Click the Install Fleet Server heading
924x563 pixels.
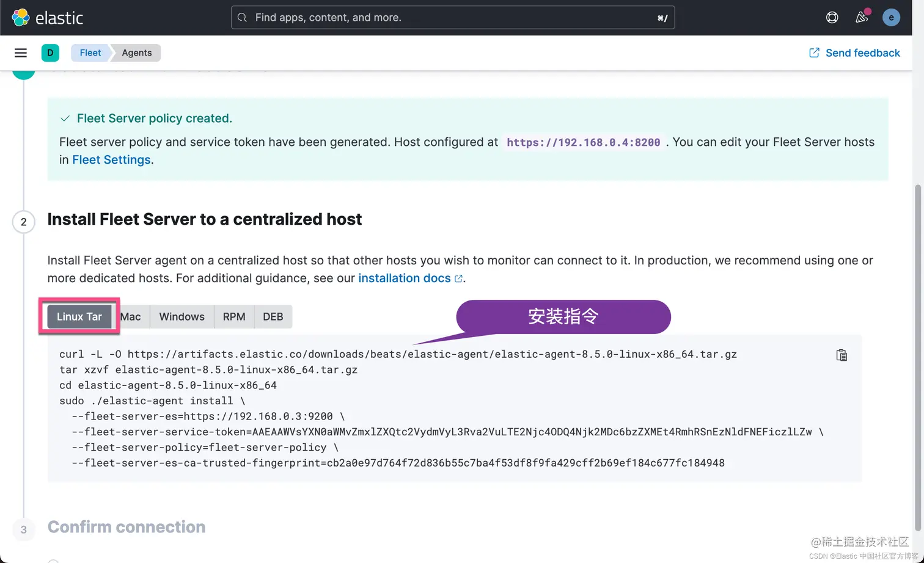205,219
